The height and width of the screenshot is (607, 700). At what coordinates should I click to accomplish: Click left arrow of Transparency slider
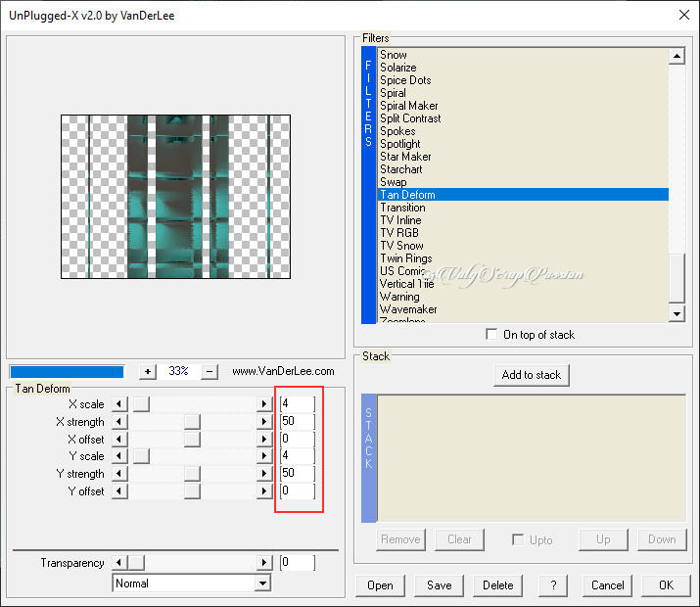pos(119,563)
